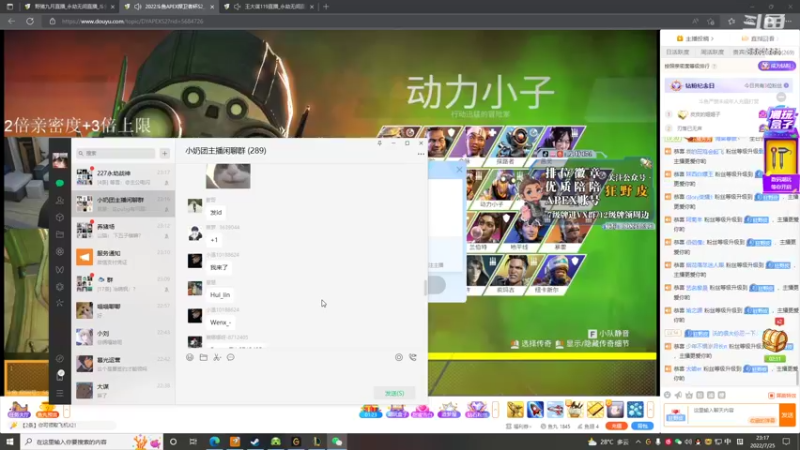800x450 pixels.
Task: Open 主播投稿 link in Douyu panel
Action: tap(695, 39)
